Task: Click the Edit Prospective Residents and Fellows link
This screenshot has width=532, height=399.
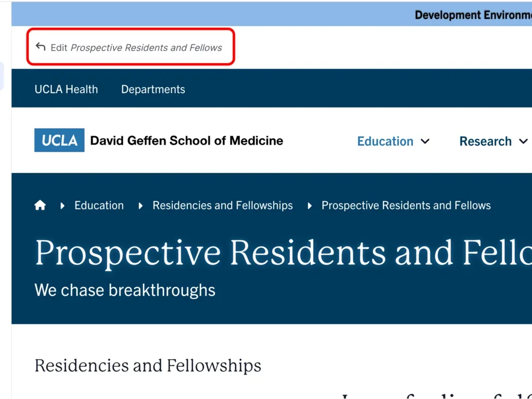Action: pos(136,47)
